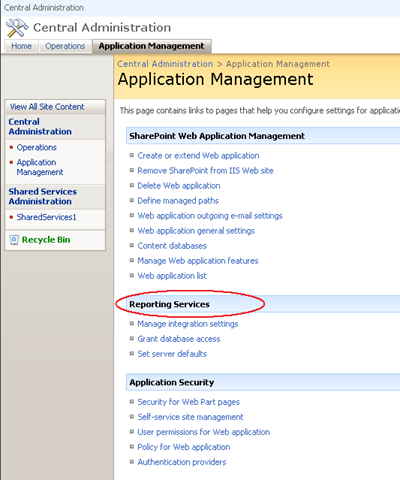The height and width of the screenshot is (480, 400).
Task: Open the Home tab
Action: (x=22, y=46)
